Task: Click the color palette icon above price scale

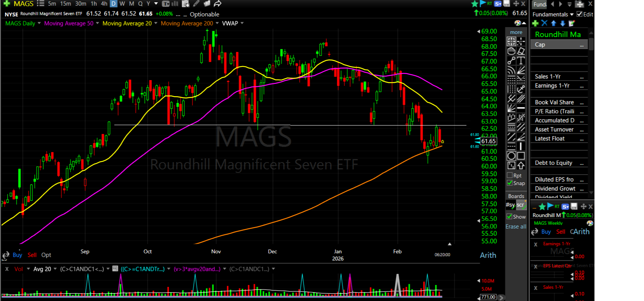Action: pyautogui.click(x=518, y=23)
